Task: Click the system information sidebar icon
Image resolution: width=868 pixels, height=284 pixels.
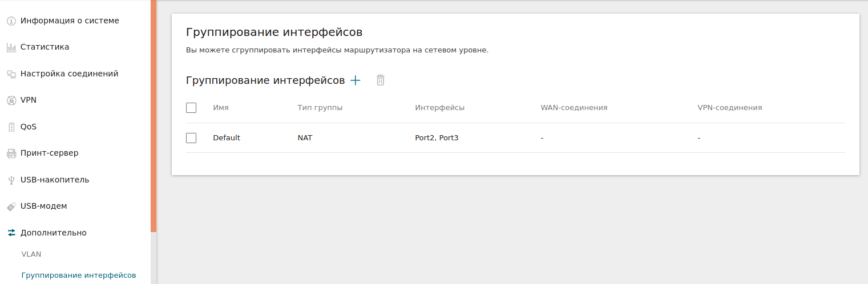Action: point(11,21)
